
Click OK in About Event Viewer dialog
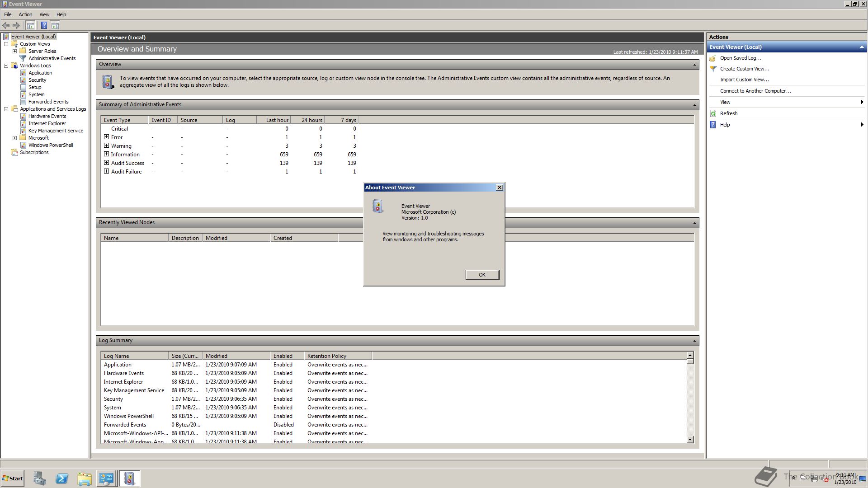pos(482,275)
